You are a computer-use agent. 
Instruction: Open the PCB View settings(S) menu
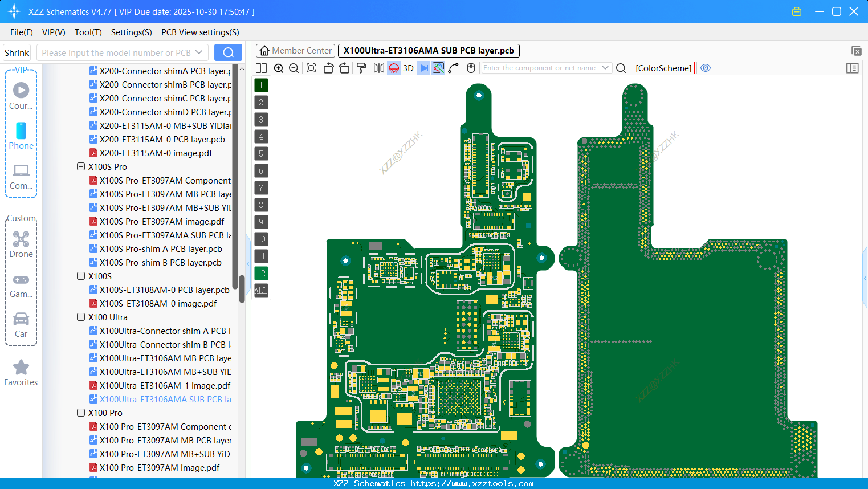click(199, 32)
